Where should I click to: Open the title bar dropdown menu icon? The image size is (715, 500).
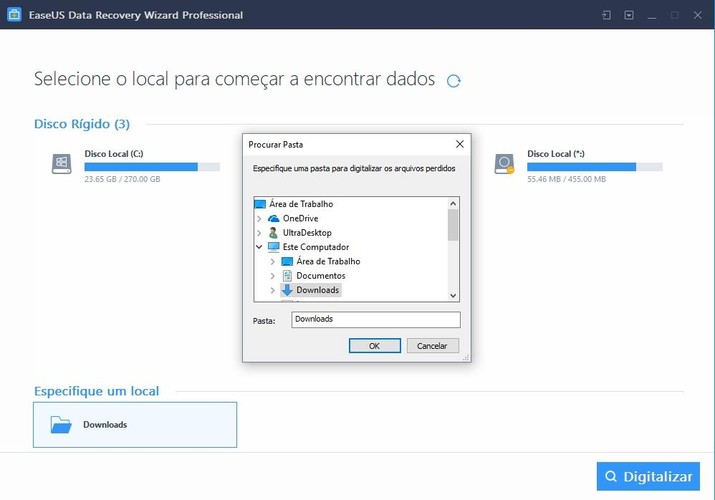point(629,15)
